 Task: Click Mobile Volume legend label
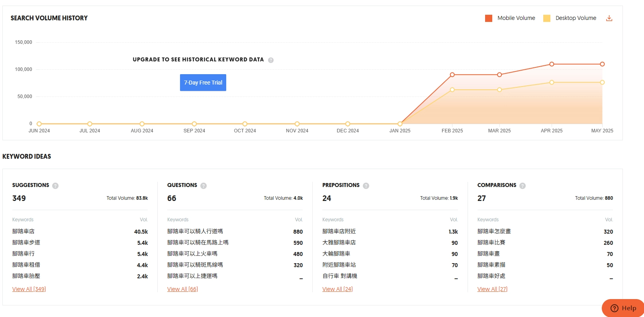coord(516,18)
